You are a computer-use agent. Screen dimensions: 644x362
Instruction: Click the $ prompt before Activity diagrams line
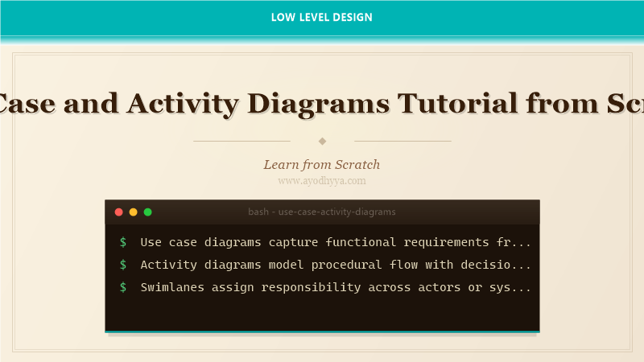pyautogui.click(x=123, y=265)
